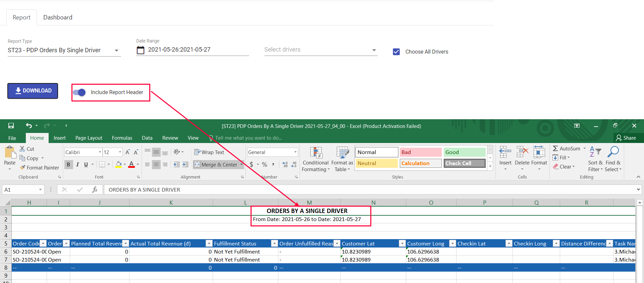The image size is (644, 283).
Task: Open the Calibri font name dropdown
Action: pyautogui.click(x=100, y=152)
